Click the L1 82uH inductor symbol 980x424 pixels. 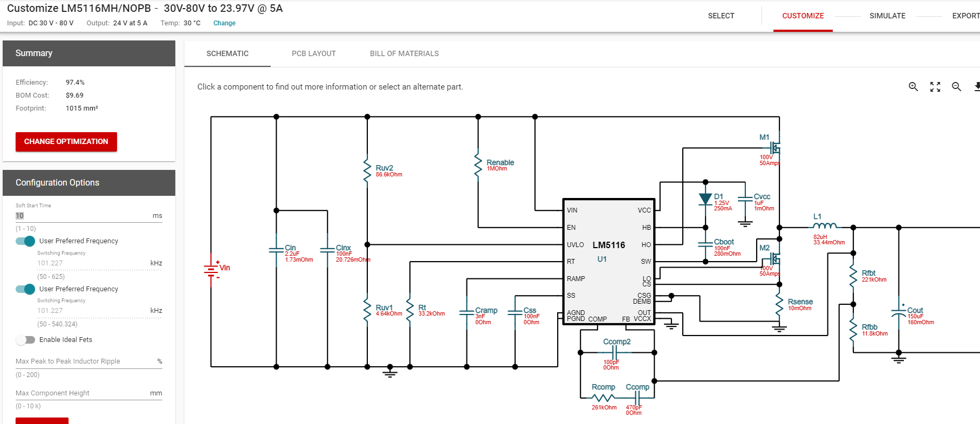point(825,226)
